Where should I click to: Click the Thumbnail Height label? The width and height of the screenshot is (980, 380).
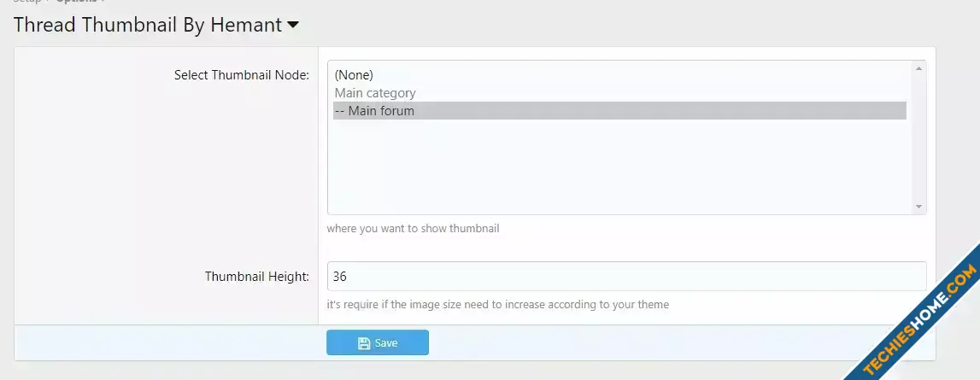(257, 277)
